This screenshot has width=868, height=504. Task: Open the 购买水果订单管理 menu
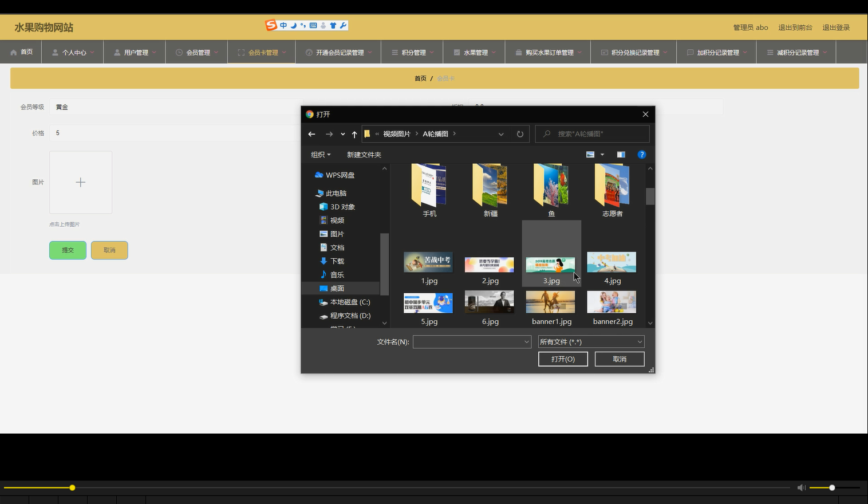[x=548, y=52]
